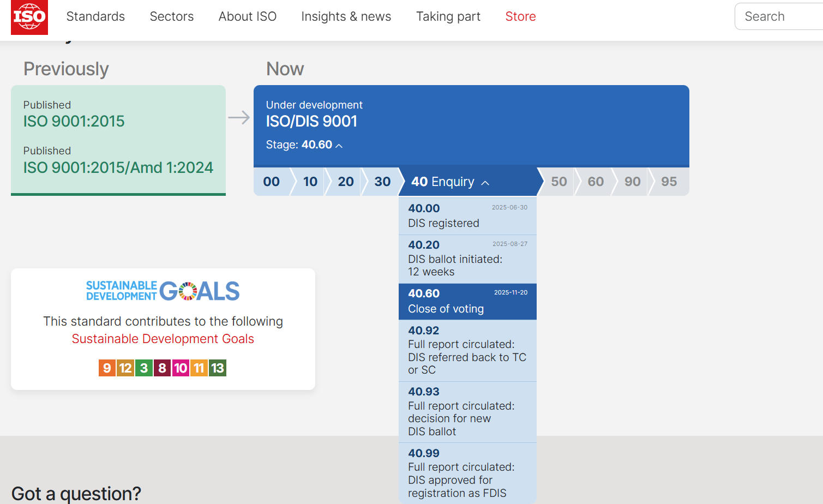Collapse the Stage: 40.60 expander

[304, 145]
